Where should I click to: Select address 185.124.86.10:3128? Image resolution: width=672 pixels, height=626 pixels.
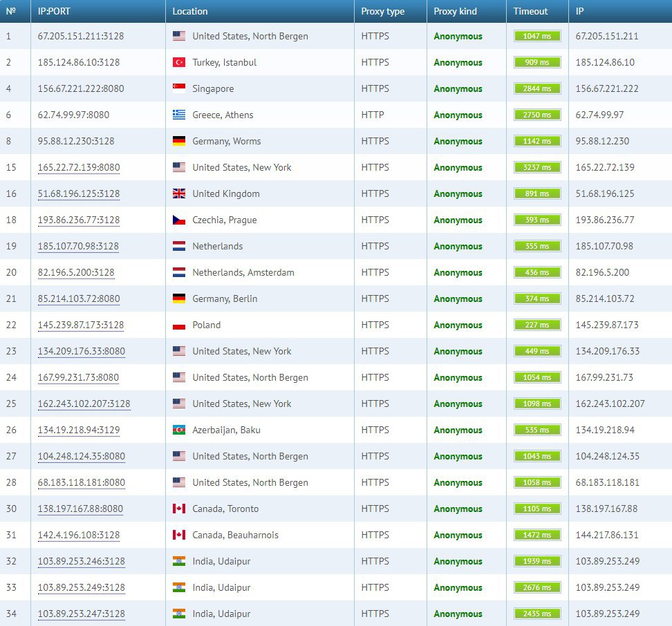79,62
